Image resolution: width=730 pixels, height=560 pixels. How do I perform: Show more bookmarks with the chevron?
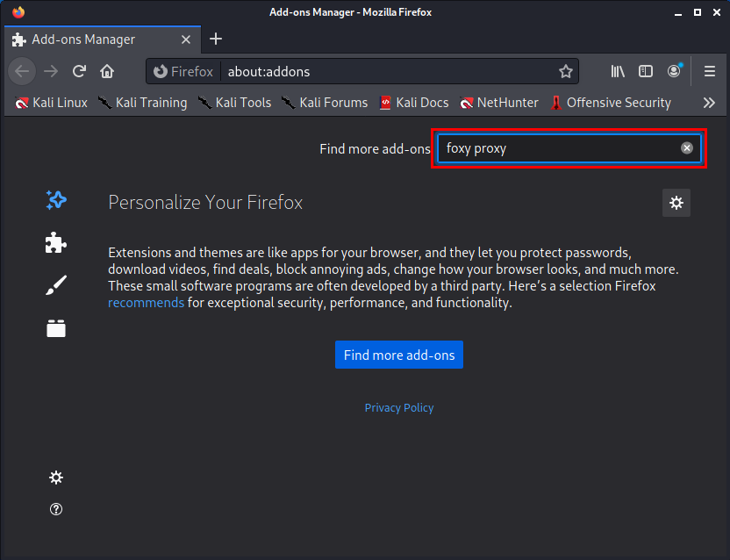pos(709,103)
